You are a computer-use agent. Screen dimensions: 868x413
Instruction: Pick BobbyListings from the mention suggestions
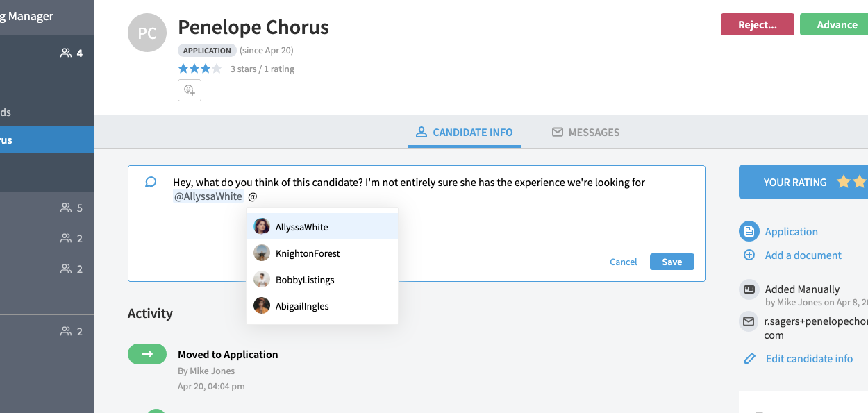[x=322, y=280]
